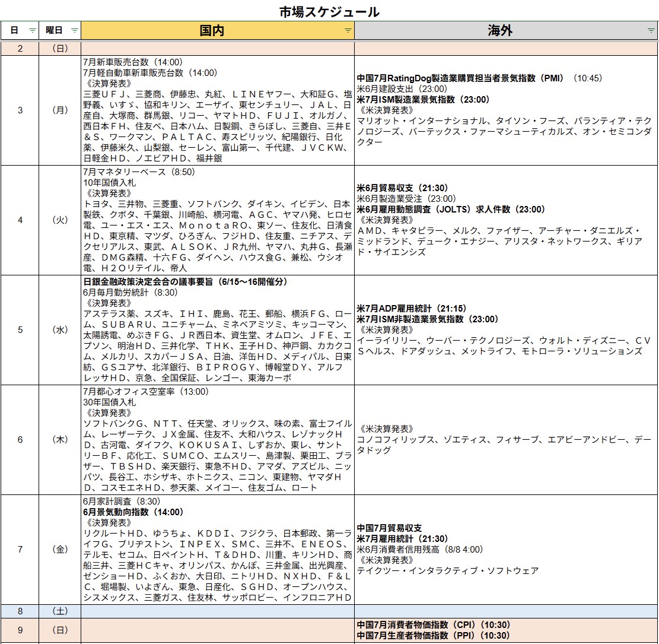Select the 海外 header cell

tap(505, 30)
